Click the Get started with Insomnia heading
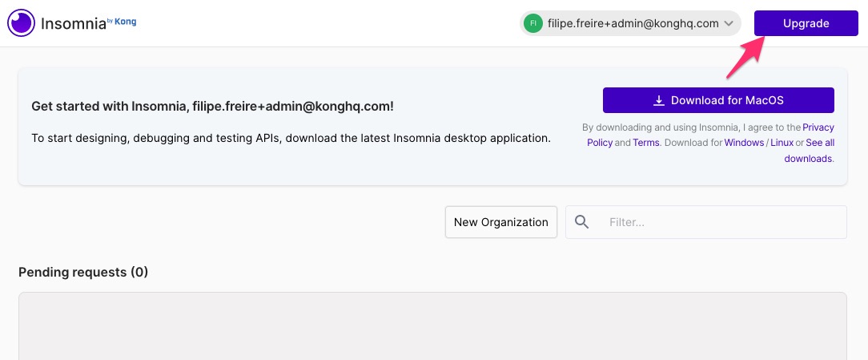Viewport: 868px width, 360px height. (212, 107)
